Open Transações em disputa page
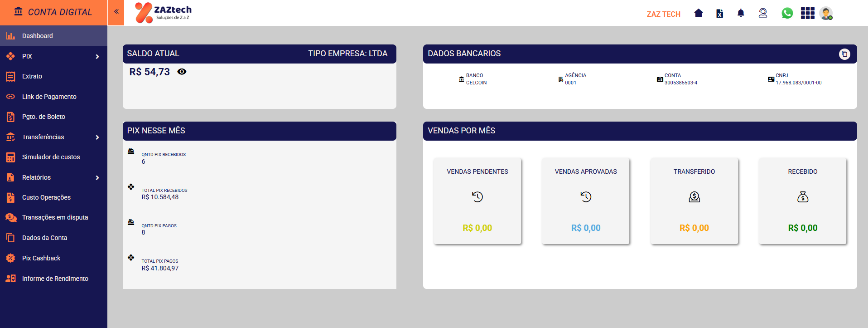This screenshot has width=868, height=328. (x=53, y=217)
